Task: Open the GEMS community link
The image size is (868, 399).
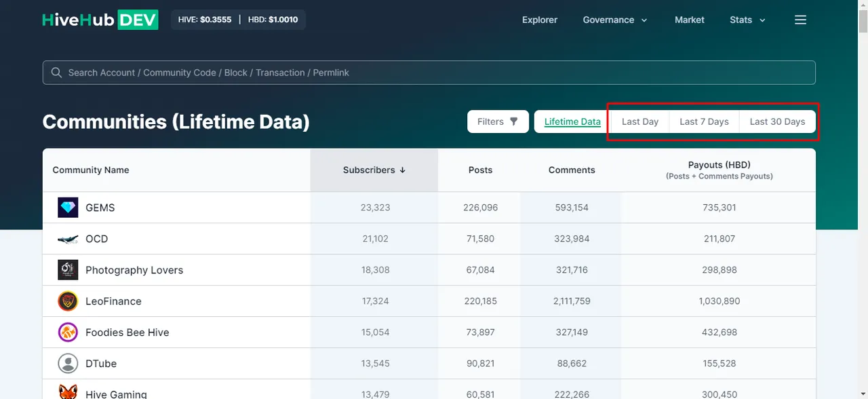Action: [100, 208]
